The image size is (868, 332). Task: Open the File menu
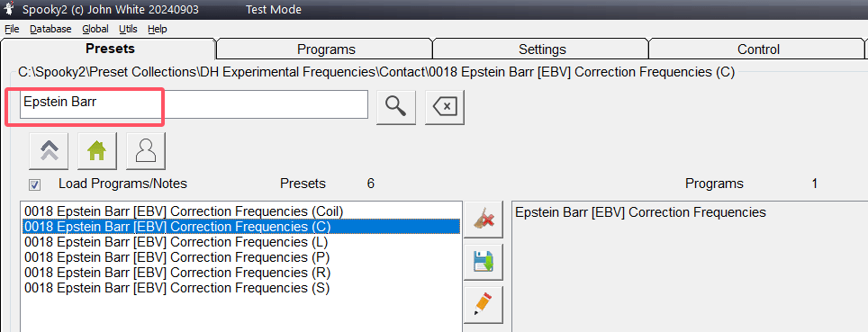point(12,29)
